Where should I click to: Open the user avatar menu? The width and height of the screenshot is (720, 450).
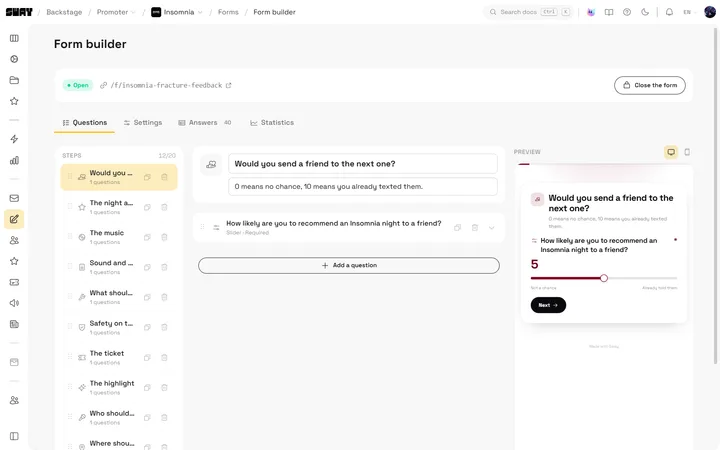point(710,12)
